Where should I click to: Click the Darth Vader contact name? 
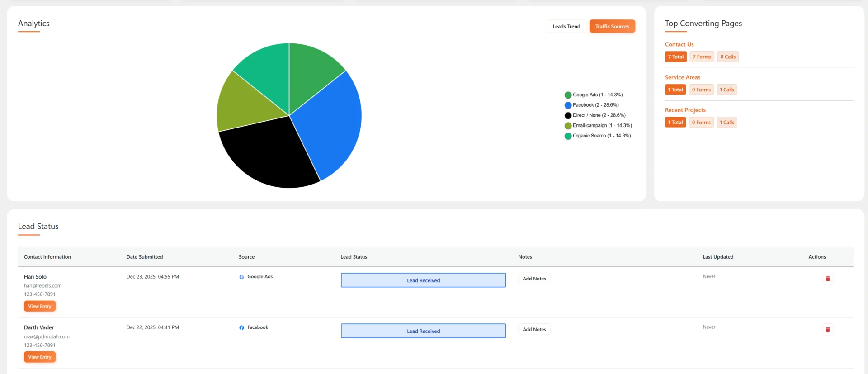(x=39, y=327)
